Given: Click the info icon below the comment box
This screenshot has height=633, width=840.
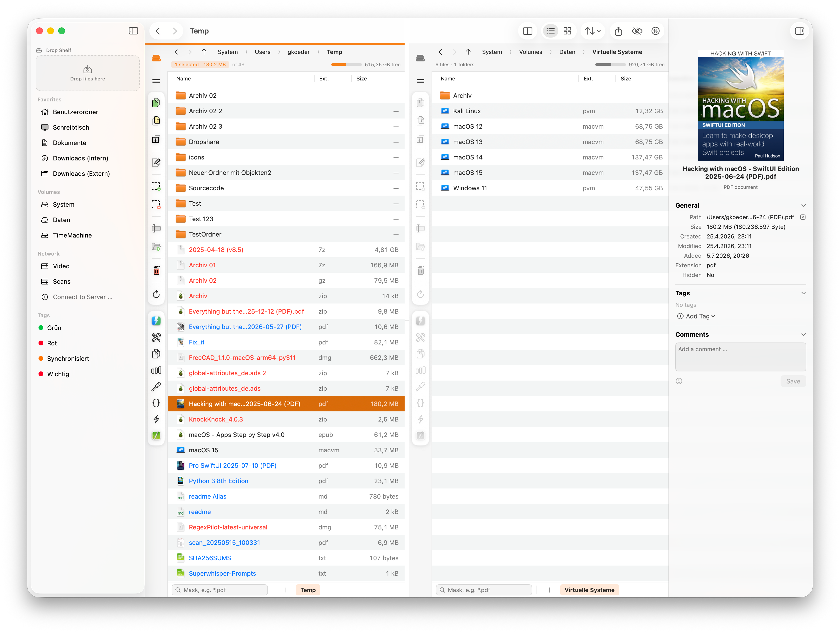Looking at the screenshot, I should pyautogui.click(x=679, y=381).
